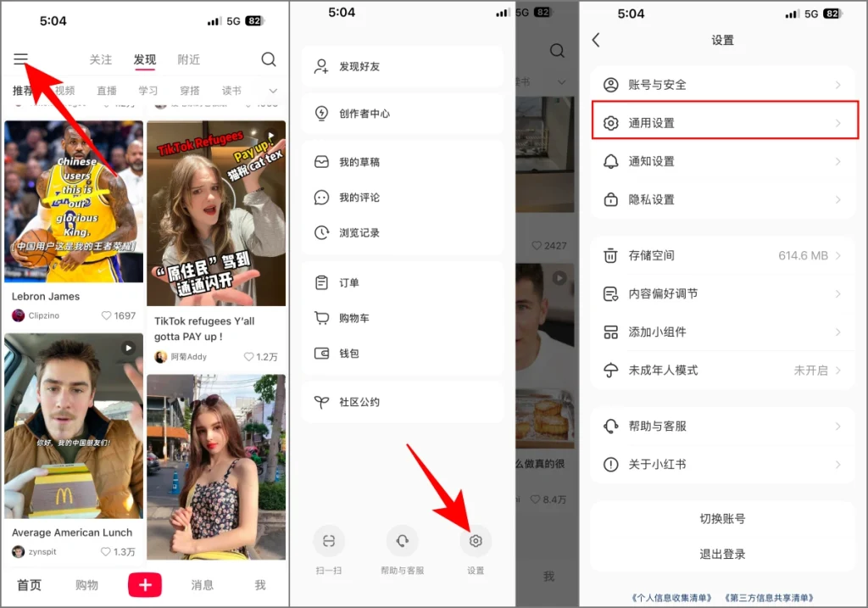This screenshot has height=608, width=868.
Task: Go back from the 设置 page
Action: (x=596, y=40)
